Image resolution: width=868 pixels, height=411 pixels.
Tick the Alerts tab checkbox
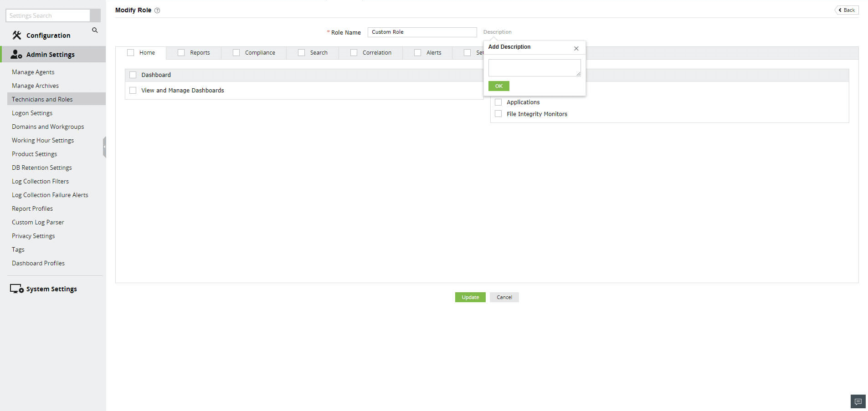(417, 53)
